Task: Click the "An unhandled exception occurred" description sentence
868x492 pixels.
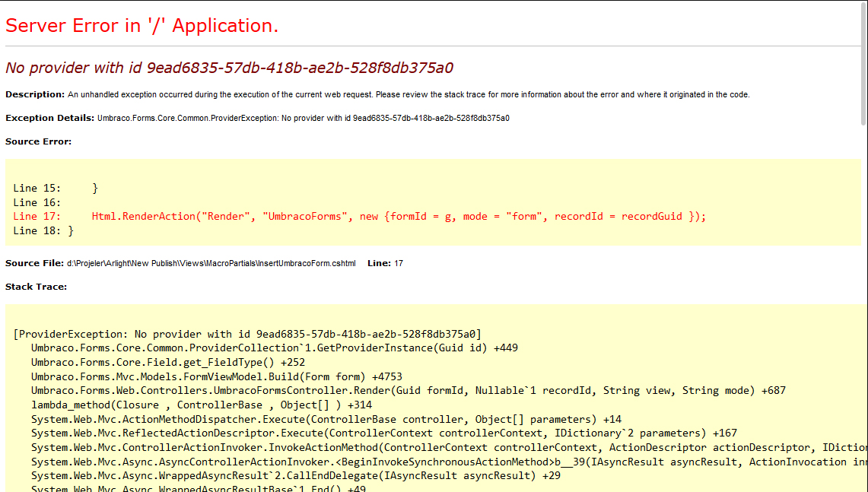Action: click(x=409, y=94)
